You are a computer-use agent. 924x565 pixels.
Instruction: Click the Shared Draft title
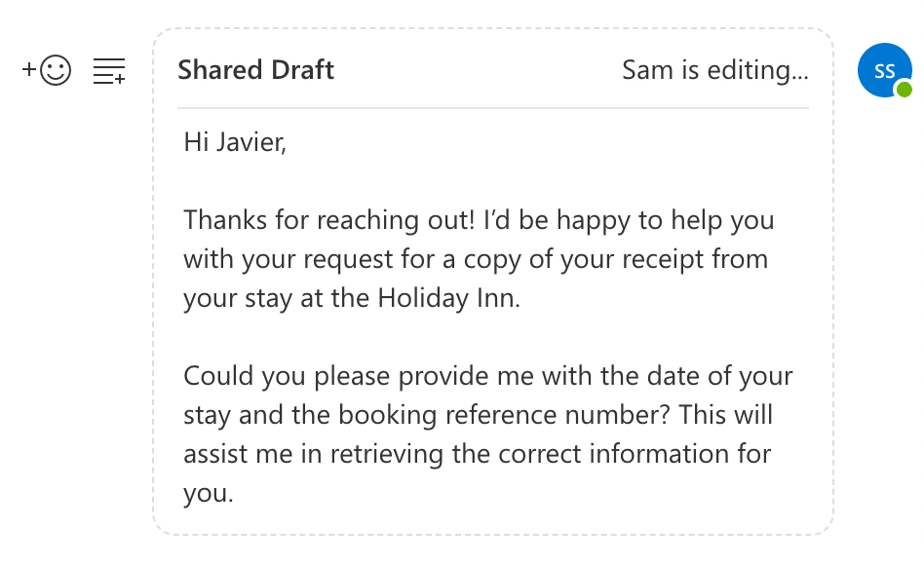(x=255, y=70)
